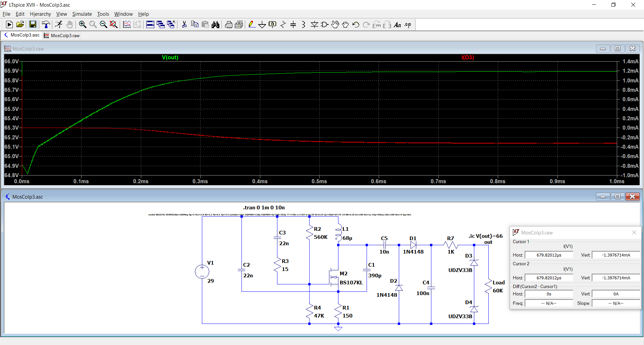Image resolution: width=644 pixels, height=345 pixels.
Task: Click the Diff Horz field showing 0s
Action: (x=549, y=294)
